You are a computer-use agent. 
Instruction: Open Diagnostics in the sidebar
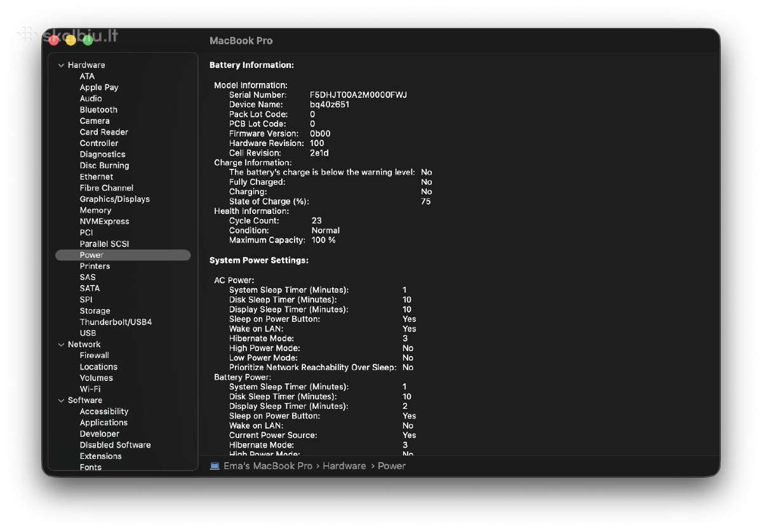[x=102, y=154]
